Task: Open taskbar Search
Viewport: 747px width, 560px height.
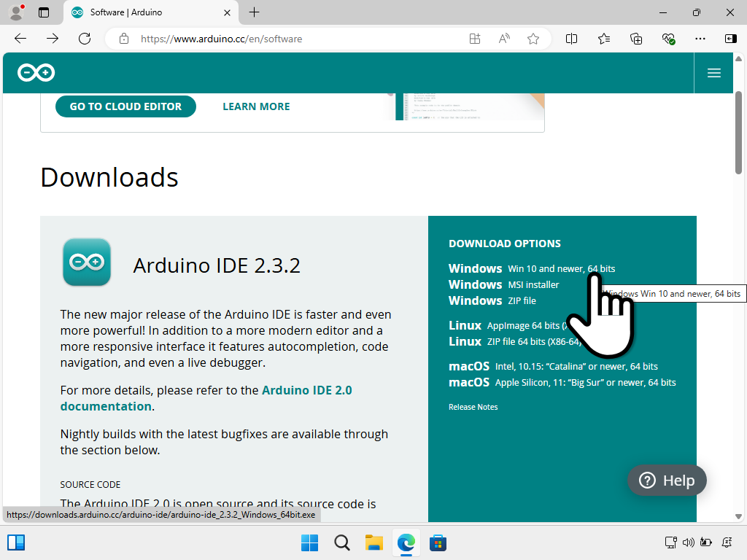Action: tap(342, 542)
